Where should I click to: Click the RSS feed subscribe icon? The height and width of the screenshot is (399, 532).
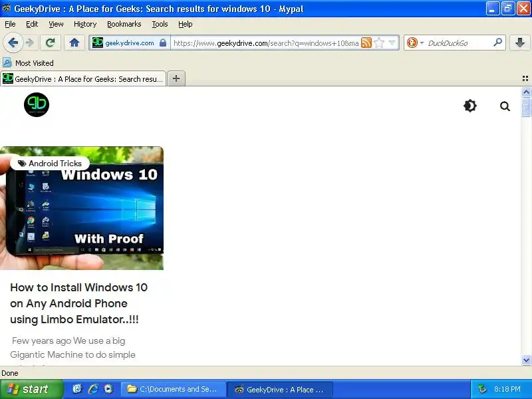366,43
